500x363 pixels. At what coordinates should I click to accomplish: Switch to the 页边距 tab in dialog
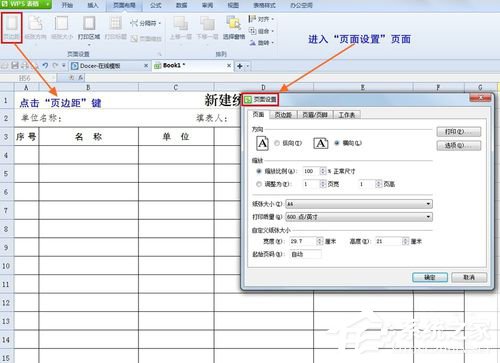tap(283, 115)
